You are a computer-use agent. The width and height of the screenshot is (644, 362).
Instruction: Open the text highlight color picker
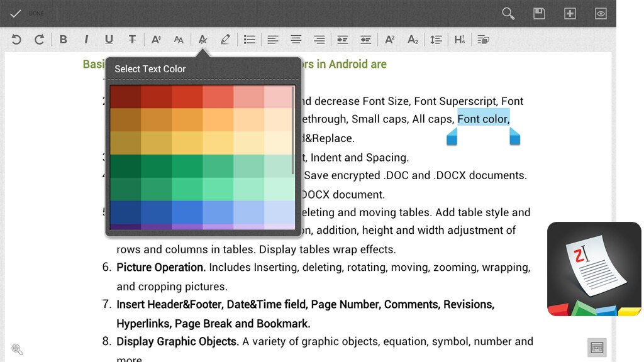[225, 40]
